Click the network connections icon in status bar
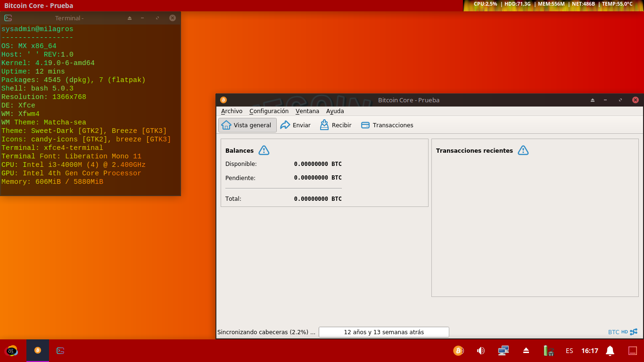 634,332
